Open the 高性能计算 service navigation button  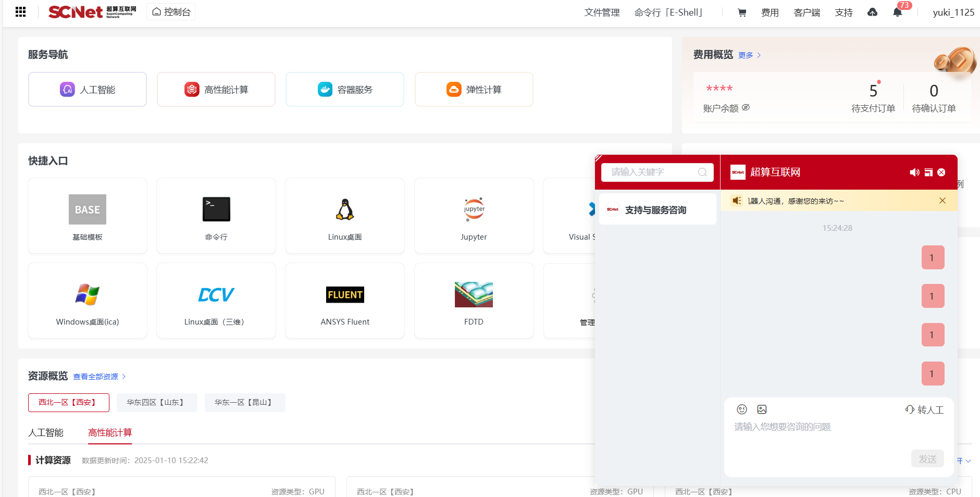pos(216,90)
